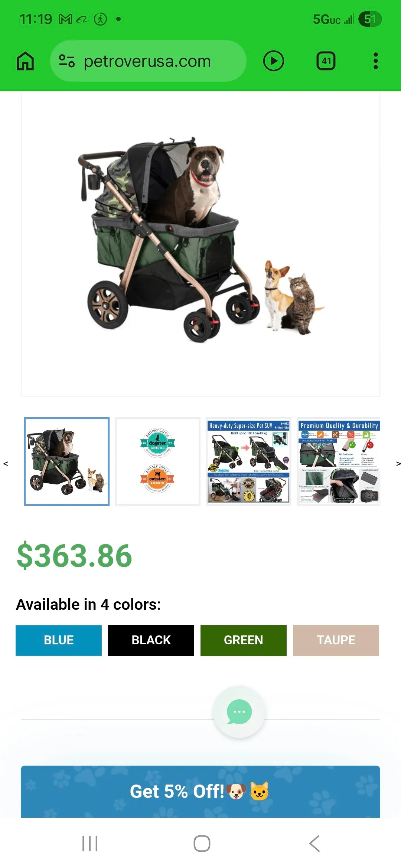The width and height of the screenshot is (401, 868).
Task: Open Heavy-duty Super-size Pet SUV thumbnail
Action: coord(248,461)
